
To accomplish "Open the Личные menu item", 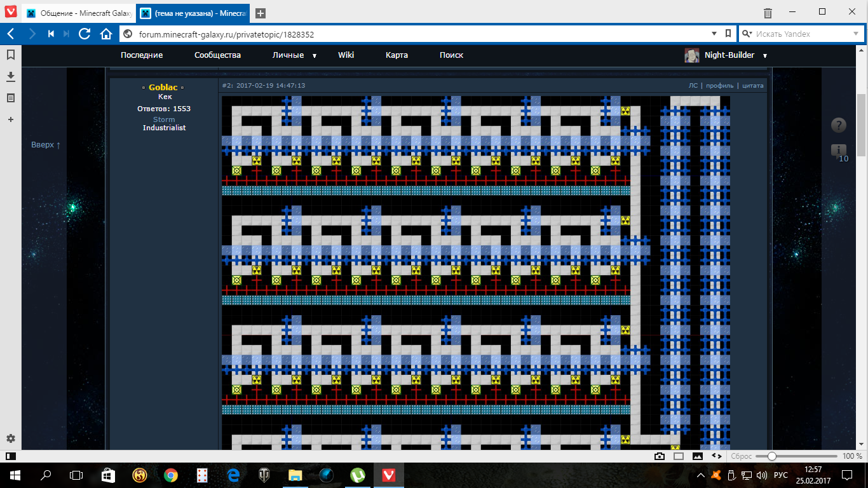I will pyautogui.click(x=288, y=55).
